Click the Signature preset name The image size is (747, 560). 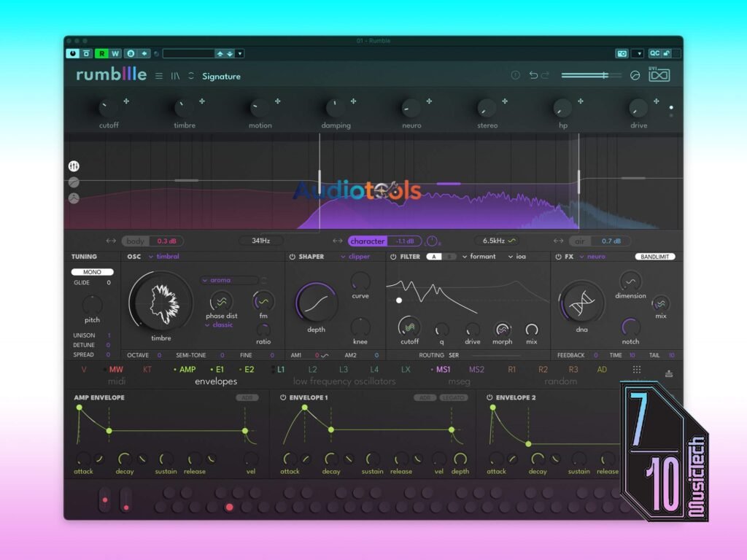(221, 76)
